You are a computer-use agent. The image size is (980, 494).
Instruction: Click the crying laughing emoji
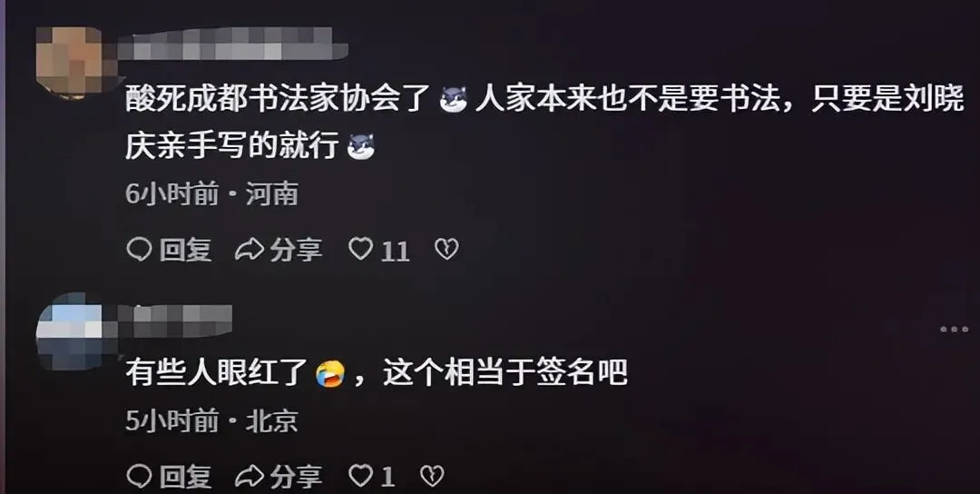click(x=330, y=374)
